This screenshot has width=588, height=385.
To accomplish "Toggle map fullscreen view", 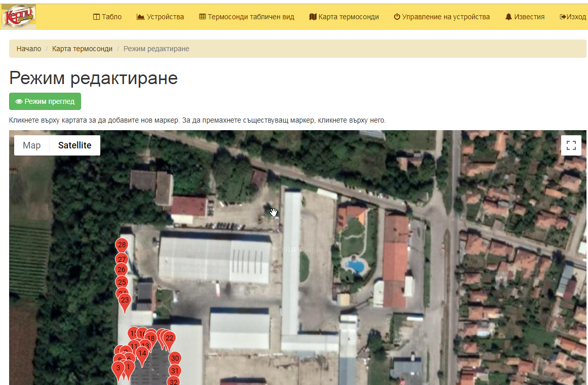I will tap(571, 145).
